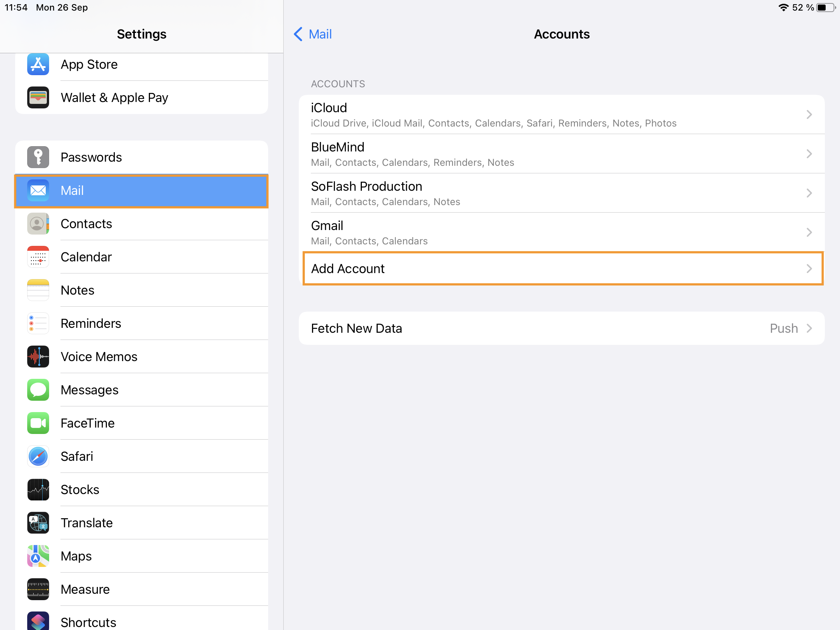Screen dimensions: 840x630
Task: Open the Notes icon in sidebar
Action: coord(38,290)
